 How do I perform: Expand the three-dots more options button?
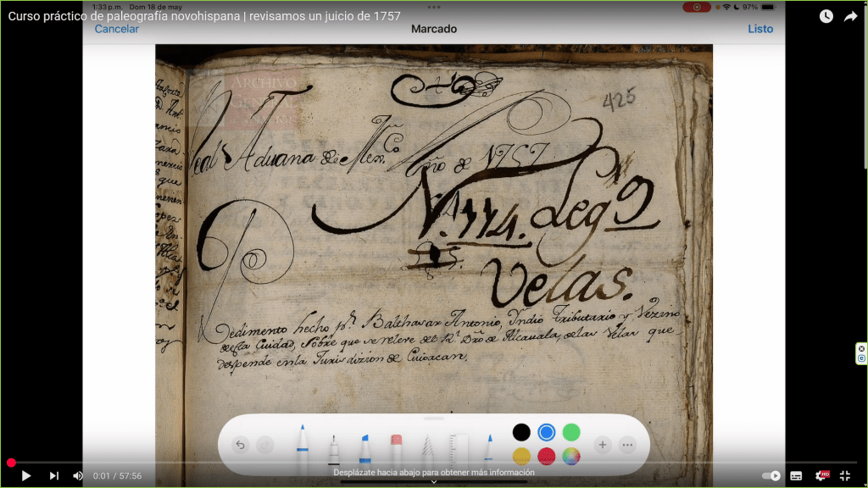(627, 445)
